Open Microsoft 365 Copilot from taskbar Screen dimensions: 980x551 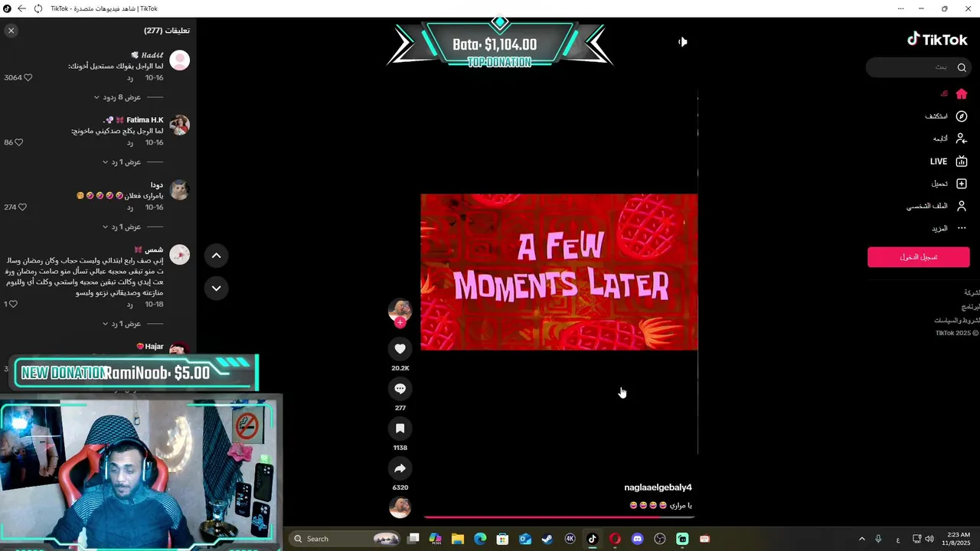pos(436,539)
